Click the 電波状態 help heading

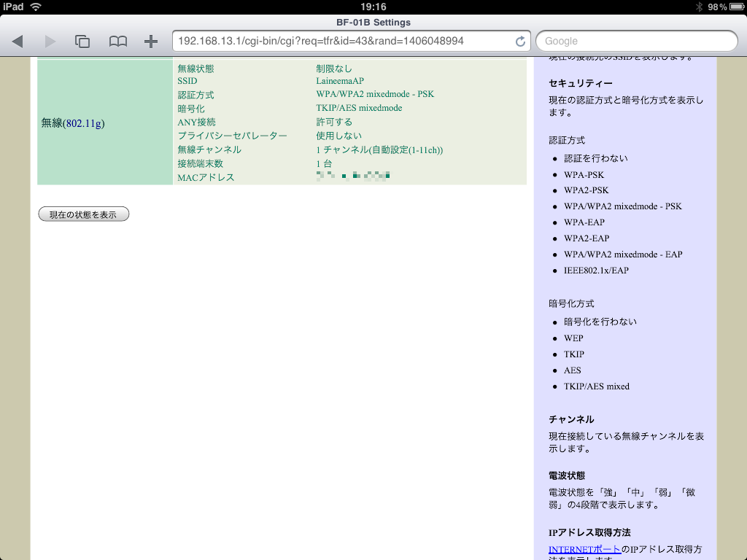(x=566, y=475)
